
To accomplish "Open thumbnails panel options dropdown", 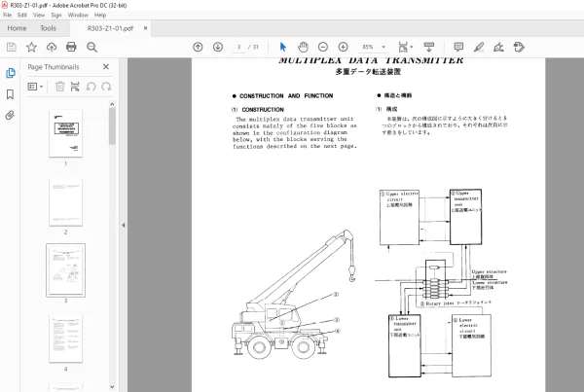I will (35, 87).
